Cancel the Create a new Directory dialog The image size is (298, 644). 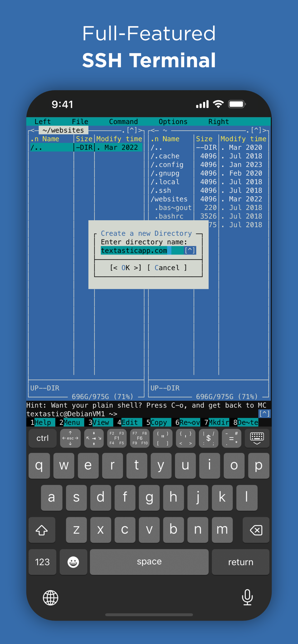coord(167,268)
